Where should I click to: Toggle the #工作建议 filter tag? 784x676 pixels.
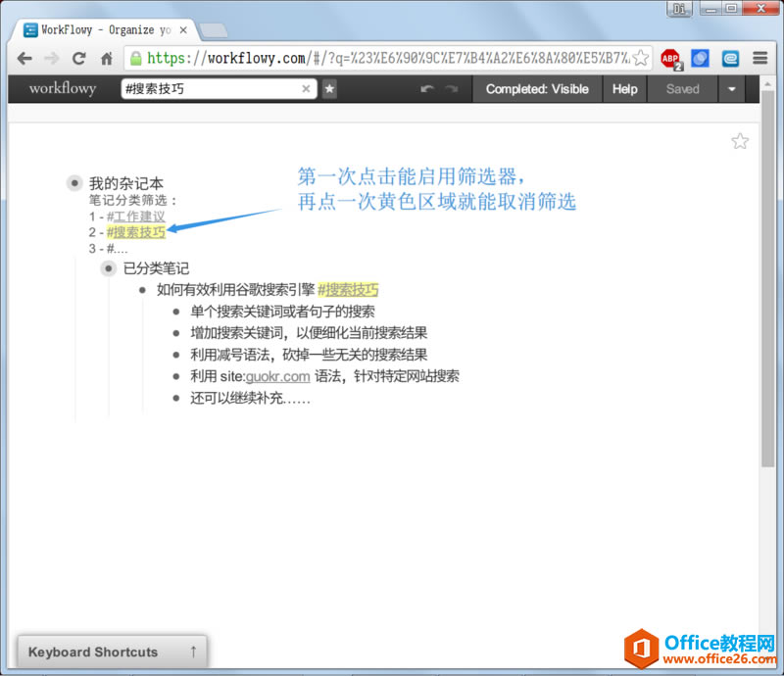coord(135,216)
